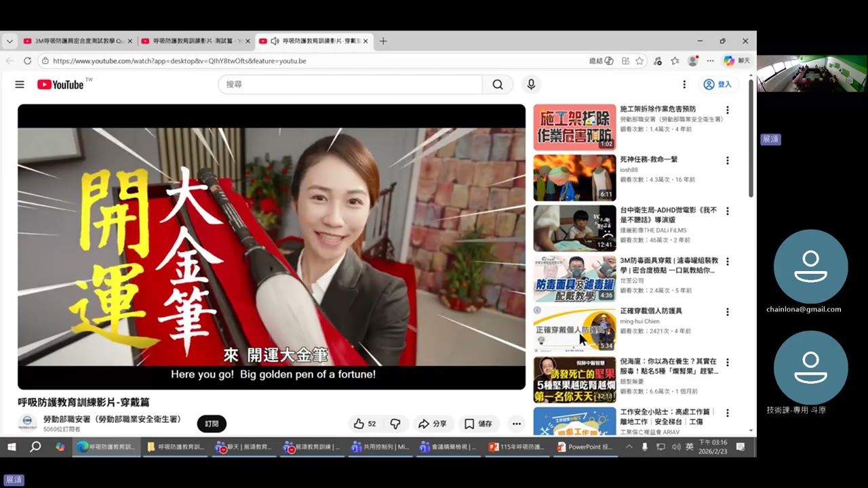
Task: Dislike the video with the thumbs-down button
Action: click(x=395, y=424)
